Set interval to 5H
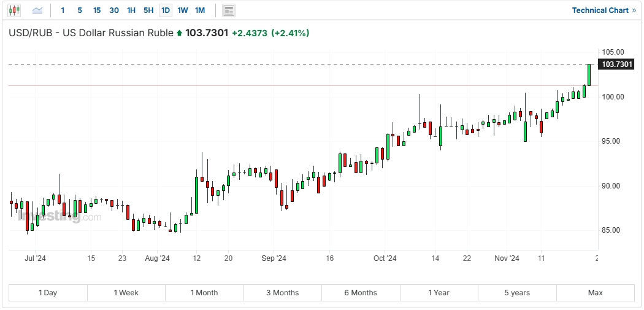 click(148, 10)
